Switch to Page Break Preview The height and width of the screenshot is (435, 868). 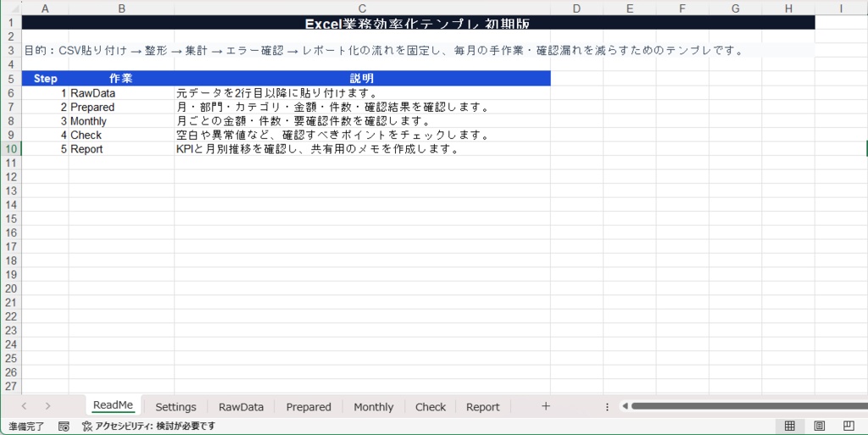(849, 426)
